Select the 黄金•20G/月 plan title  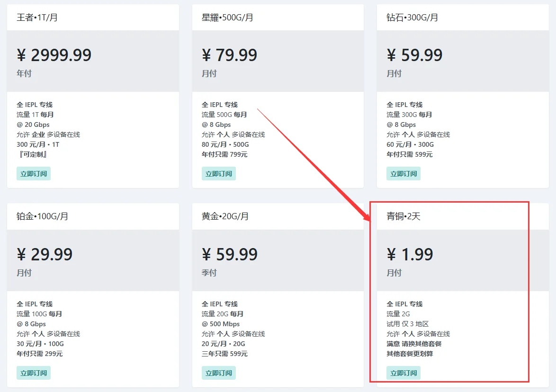tap(225, 216)
